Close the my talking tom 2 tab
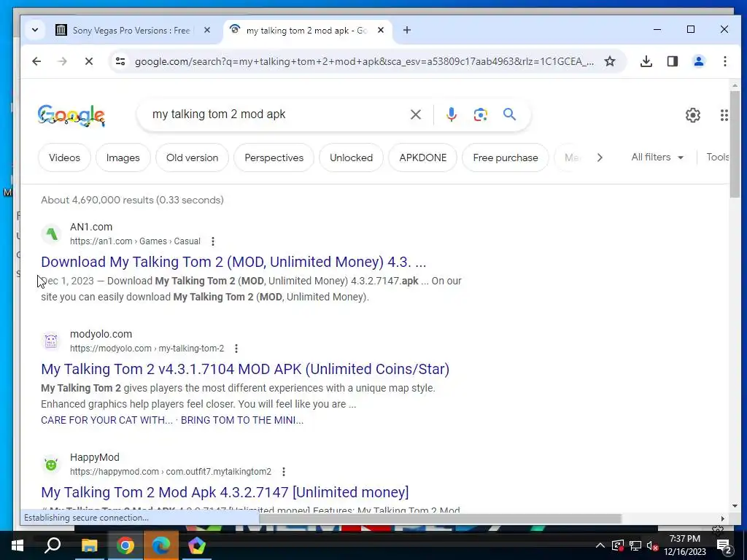This screenshot has height=560, width=747. click(381, 30)
